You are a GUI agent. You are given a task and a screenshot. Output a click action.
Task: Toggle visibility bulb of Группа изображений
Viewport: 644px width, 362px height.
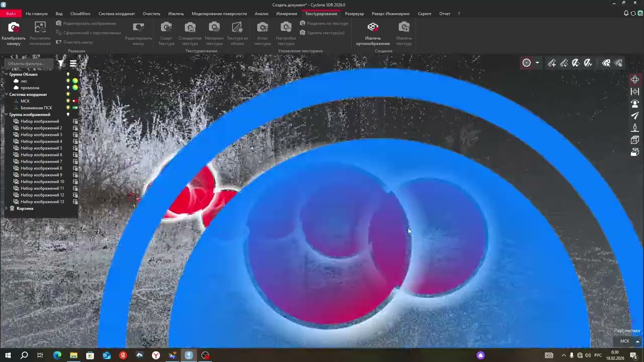(68, 115)
